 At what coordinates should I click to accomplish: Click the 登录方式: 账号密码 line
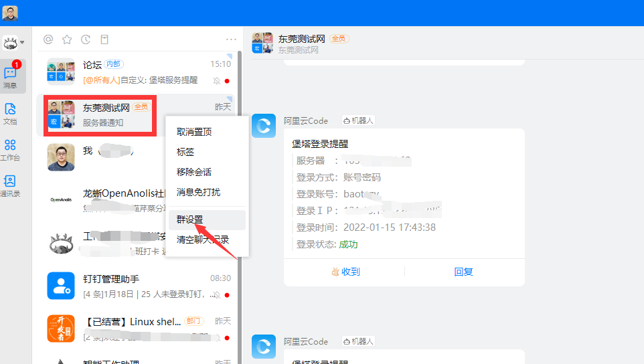[339, 177]
